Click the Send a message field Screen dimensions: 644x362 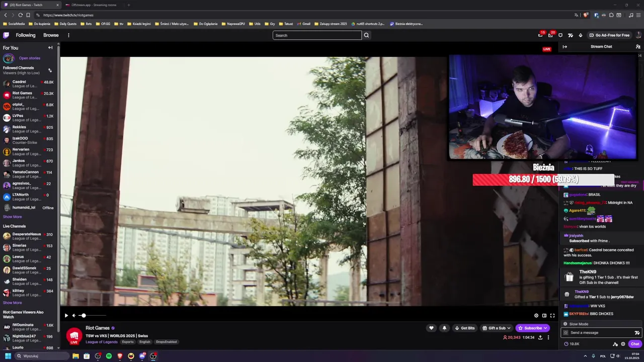[x=601, y=332]
